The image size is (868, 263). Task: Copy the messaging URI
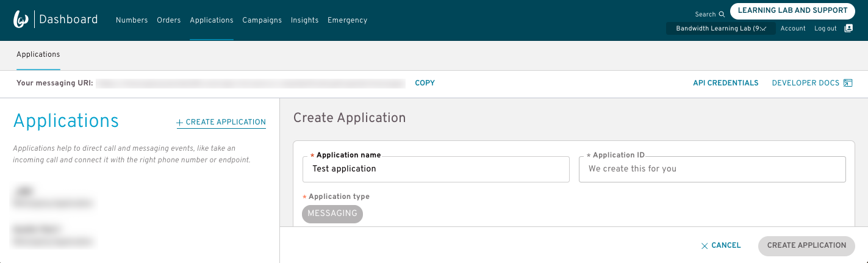(x=425, y=83)
